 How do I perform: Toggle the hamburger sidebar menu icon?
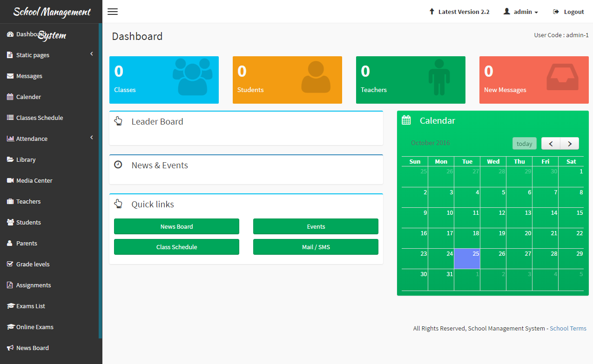(x=113, y=12)
